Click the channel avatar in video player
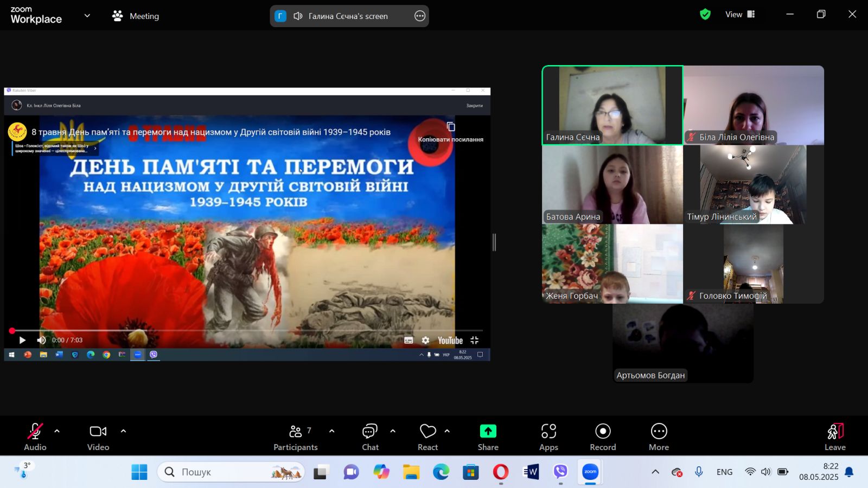 17,132
